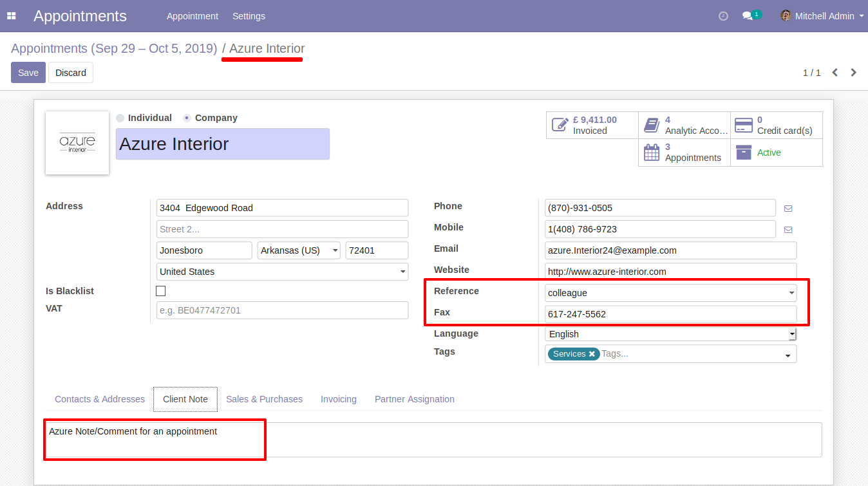The width and height of the screenshot is (868, 486).
Task: Click the Mobile number field
Action: (x=660, y=229)
